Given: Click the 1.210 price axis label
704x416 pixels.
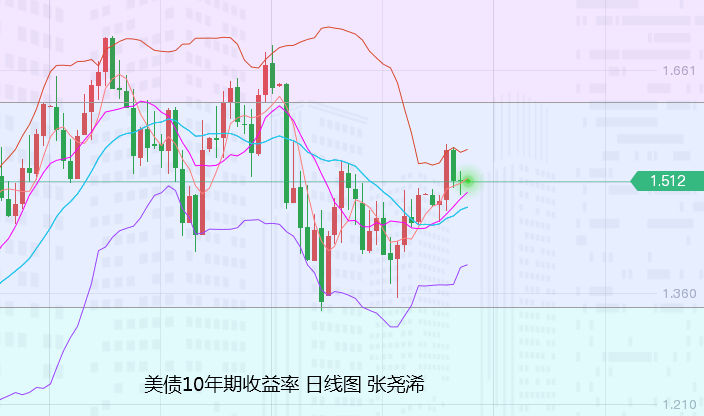Looking at the screenshot, I should coord(679,405).
